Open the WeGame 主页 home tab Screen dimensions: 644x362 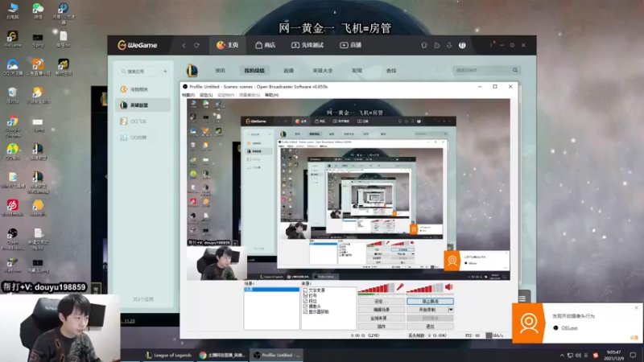228,45
